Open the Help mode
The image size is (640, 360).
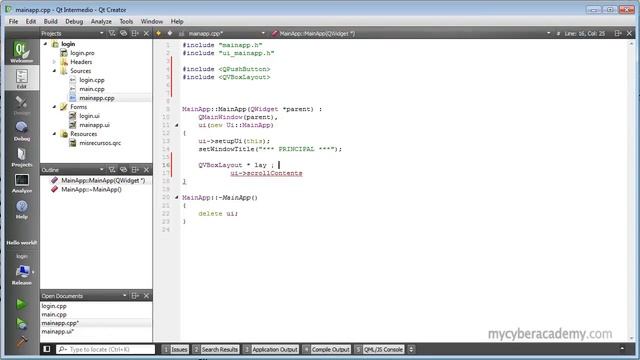click(22, 209)
